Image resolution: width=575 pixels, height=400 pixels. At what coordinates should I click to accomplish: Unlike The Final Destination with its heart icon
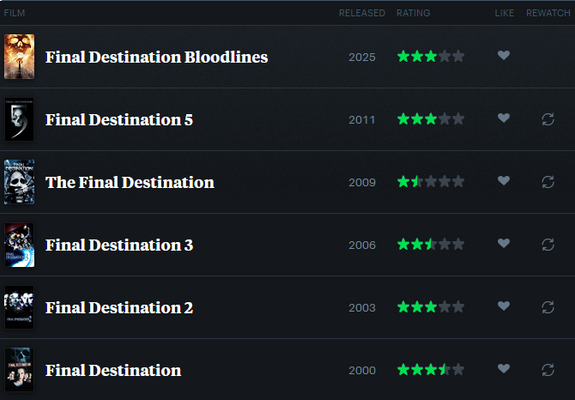(x=503, y=181)
